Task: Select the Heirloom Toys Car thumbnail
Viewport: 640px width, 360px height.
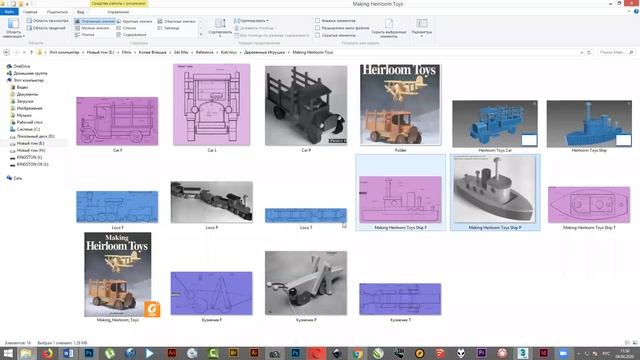Action: [495, 124]
